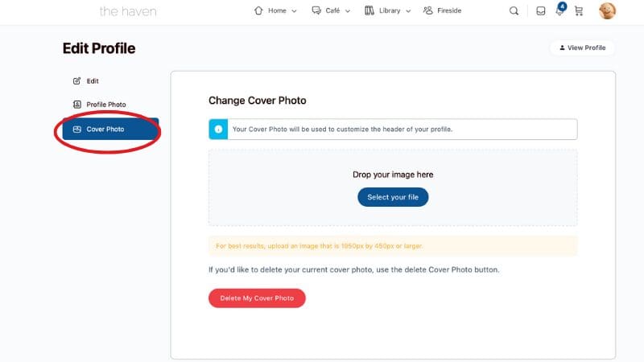Screen dimensions: 644x362
Task: Click the Home house icon
Action: pyautogui.click(x=258, y=10)
